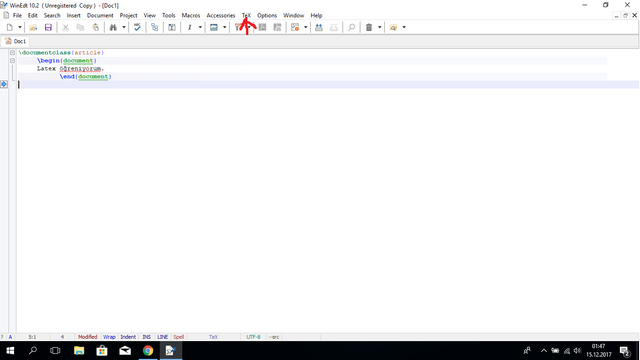Click the --src flag in status bar
The width and height of the screenshot is (640, 360).
[x=274, y=337]
